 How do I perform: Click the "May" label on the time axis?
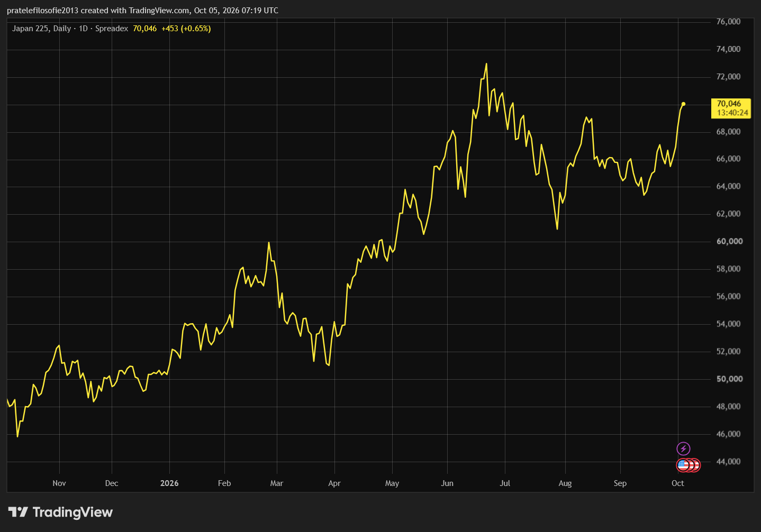coord(392,483)
